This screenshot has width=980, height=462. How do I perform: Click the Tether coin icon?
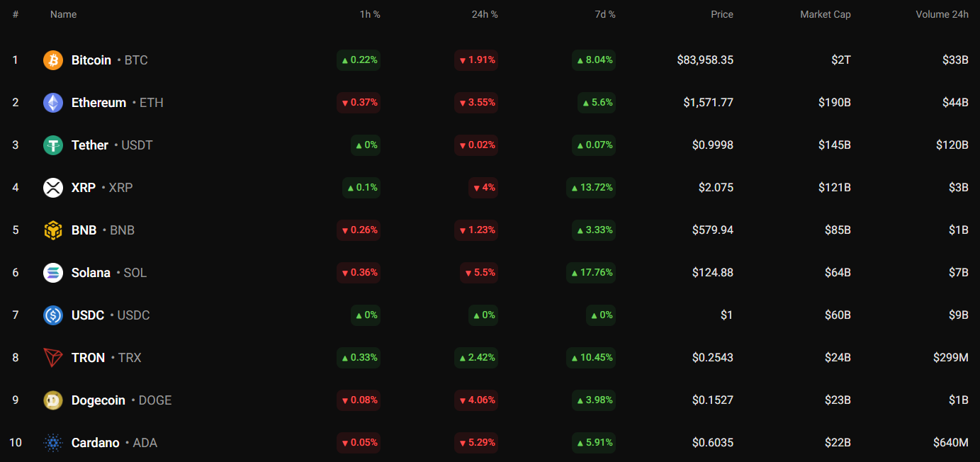(53, 145)
